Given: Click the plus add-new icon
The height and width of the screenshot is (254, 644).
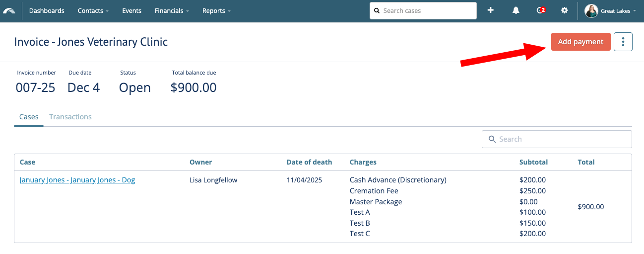Looking at the screenshot, I should coord(490,10).
